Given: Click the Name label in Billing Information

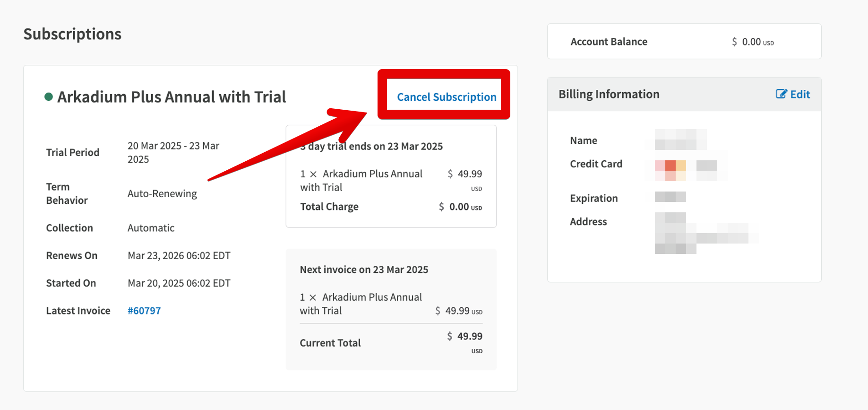Looking at the screenshot, I should click(584, 140).
